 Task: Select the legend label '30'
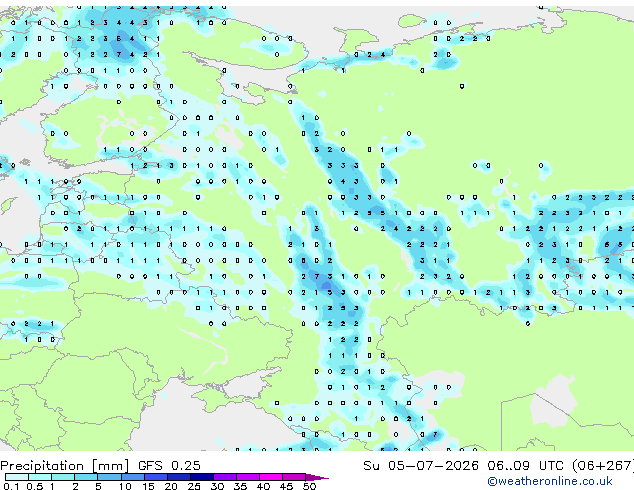(x=217, y=486)
